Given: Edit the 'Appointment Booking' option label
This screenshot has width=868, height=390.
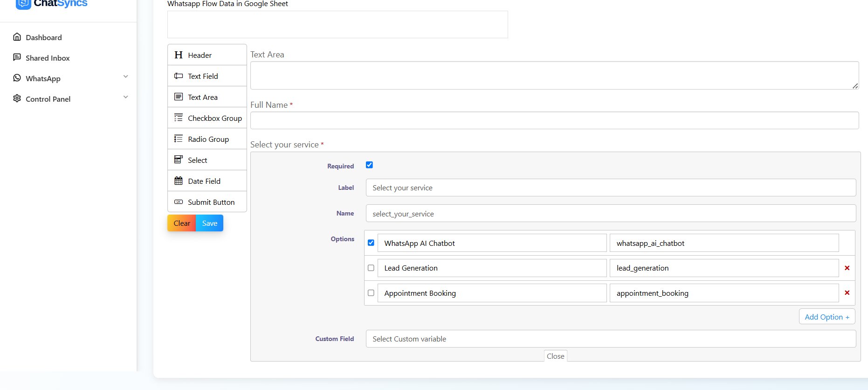Looking at the screenshot, I should click(492, 293).
